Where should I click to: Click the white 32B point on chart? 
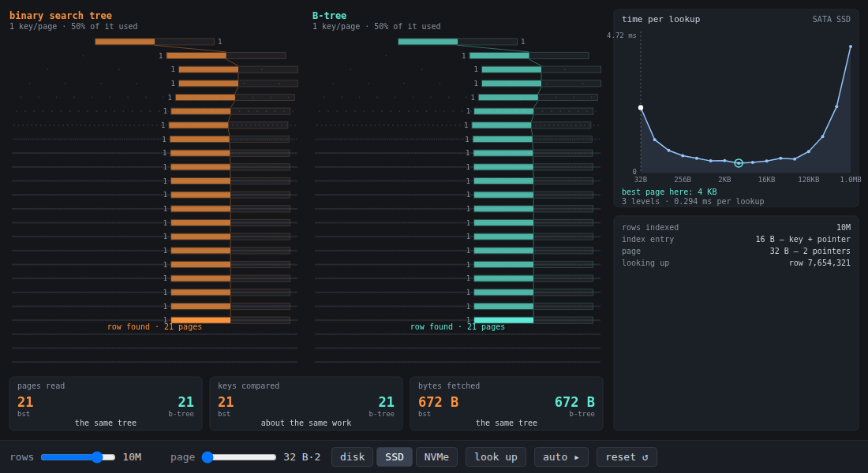click(x=641, y=108)
